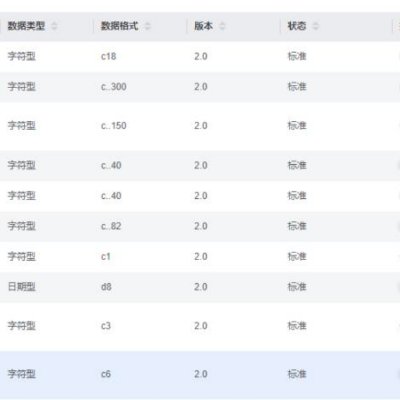
Task: Select the c..82 data format cell
Action: coord(111,226)
